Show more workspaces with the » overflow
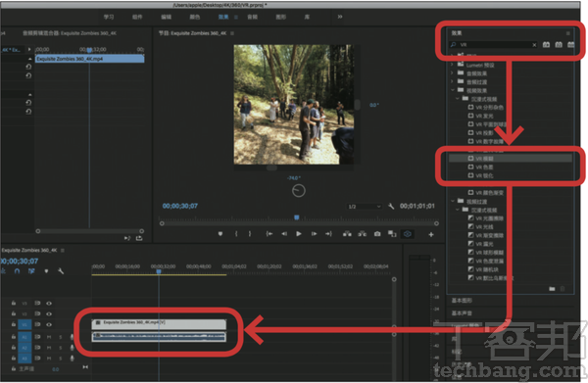Viewport: 588px width, 383px height. pos(340,17)
